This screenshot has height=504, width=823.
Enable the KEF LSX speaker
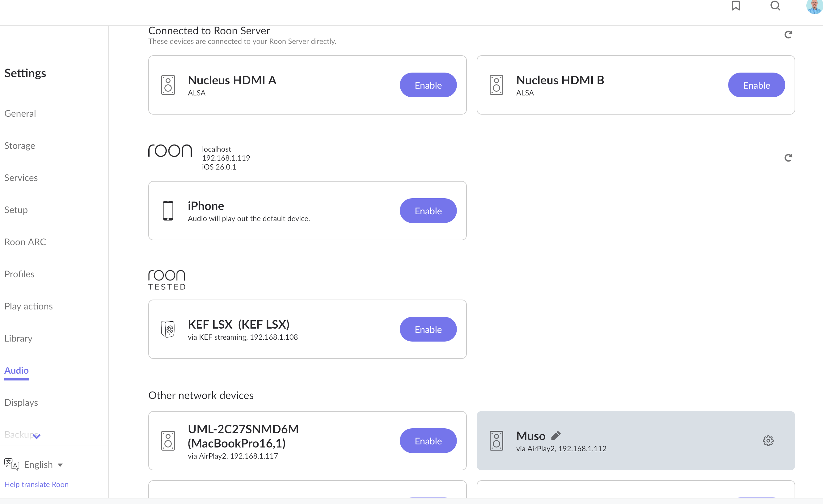[428, 329]
